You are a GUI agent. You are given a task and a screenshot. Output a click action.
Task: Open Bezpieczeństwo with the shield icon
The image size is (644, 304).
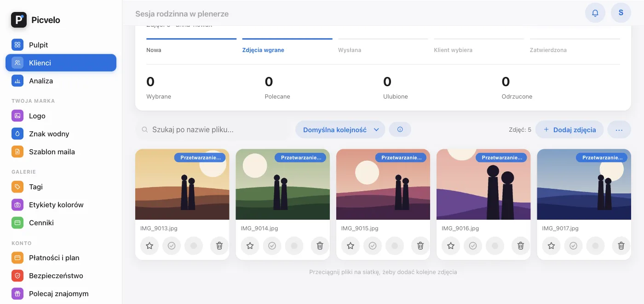click(17, 276)
